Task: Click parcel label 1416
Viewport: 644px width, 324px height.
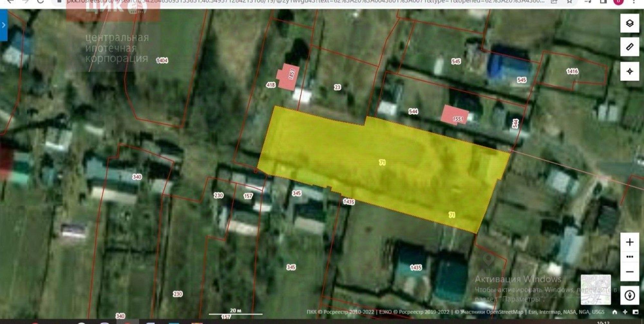Action: 572,71
